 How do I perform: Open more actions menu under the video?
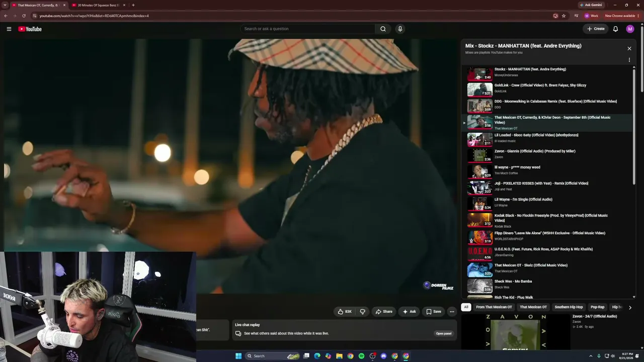point(452,312)
